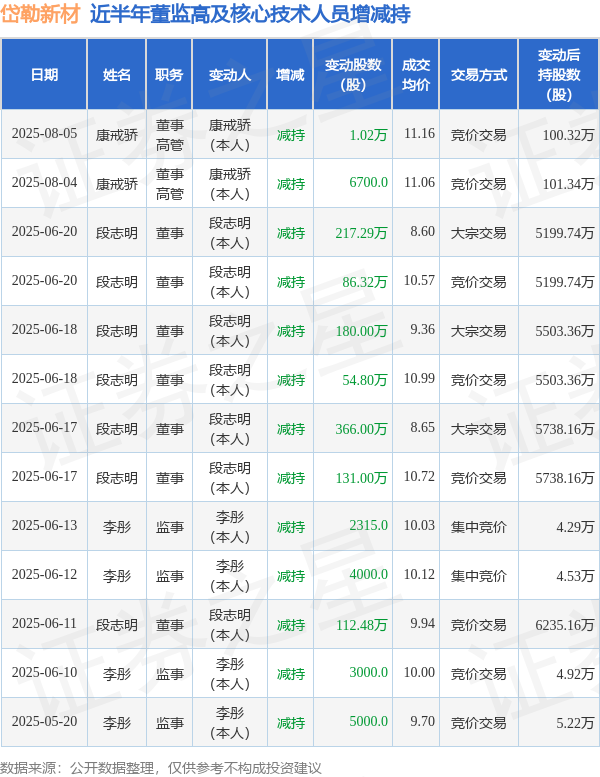Click the 6700.0 share change value
Viewport: 600px width, 777px height.
[x=369, y=183]
